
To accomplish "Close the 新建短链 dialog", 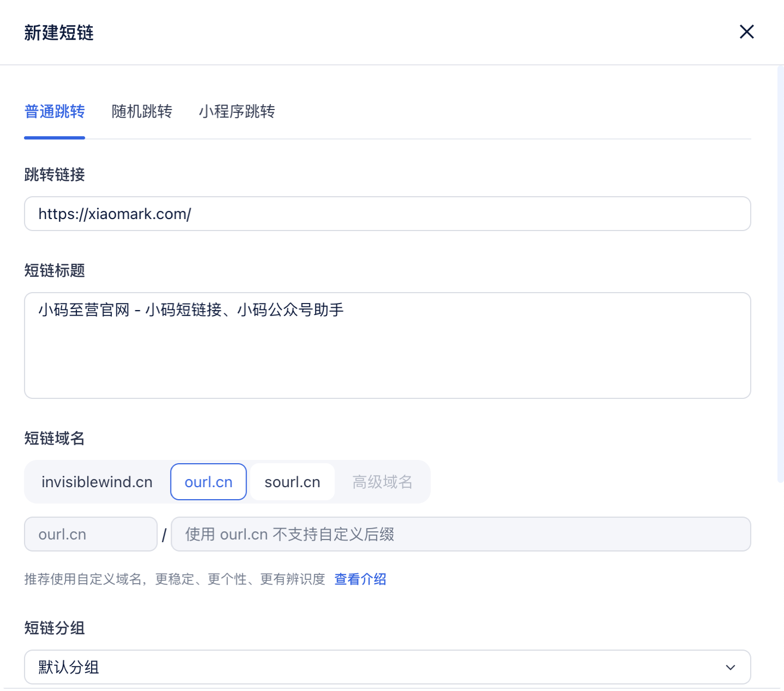I will tap(746, 32).
